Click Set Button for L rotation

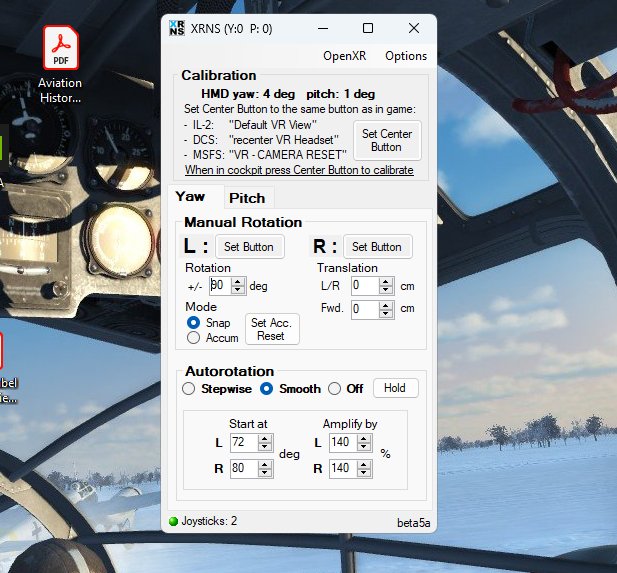point(249,247)
